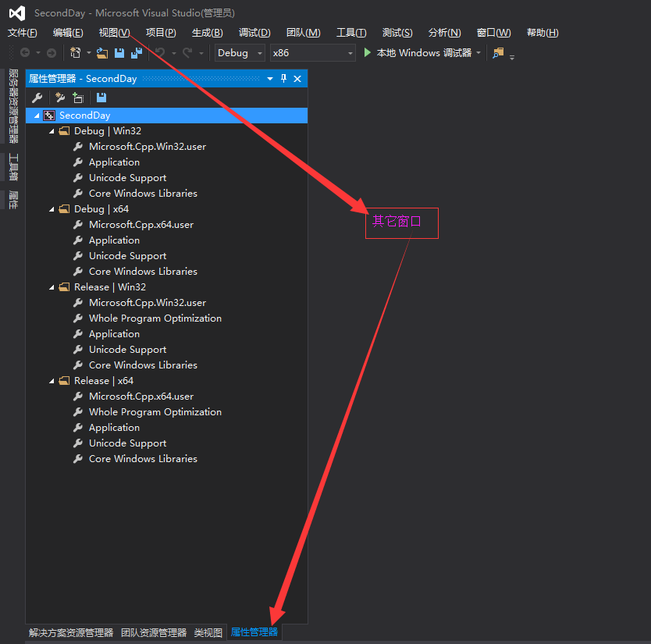The width and height of the screenshot is (651, 644).
Task: Open the debugger target dropdown arrow
Action: (x=478, y=53)
